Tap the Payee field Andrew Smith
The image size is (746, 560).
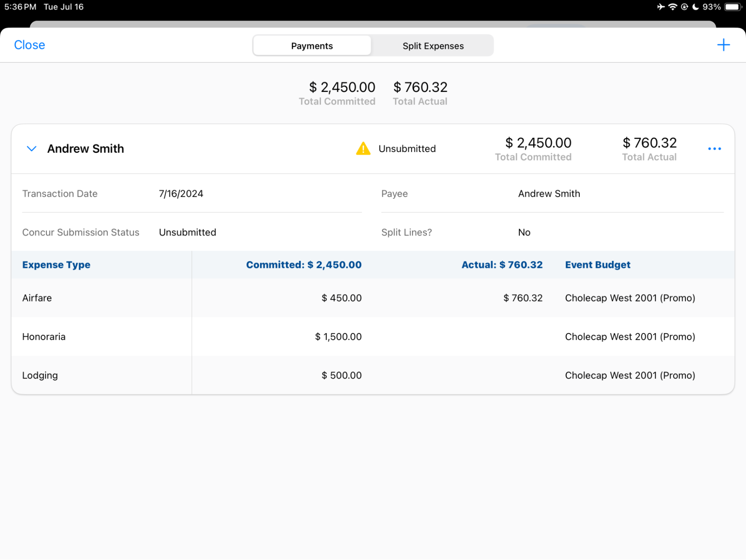point(549,194)
